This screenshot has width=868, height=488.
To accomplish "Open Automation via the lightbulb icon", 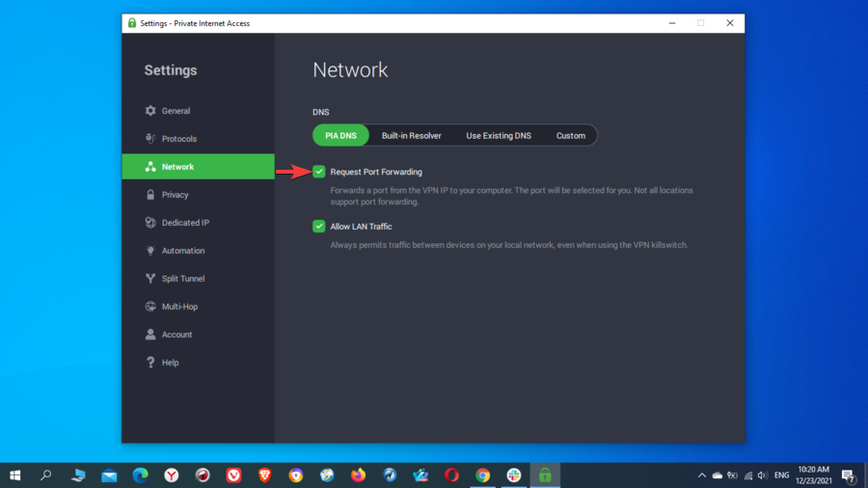I will pos(150,251).
